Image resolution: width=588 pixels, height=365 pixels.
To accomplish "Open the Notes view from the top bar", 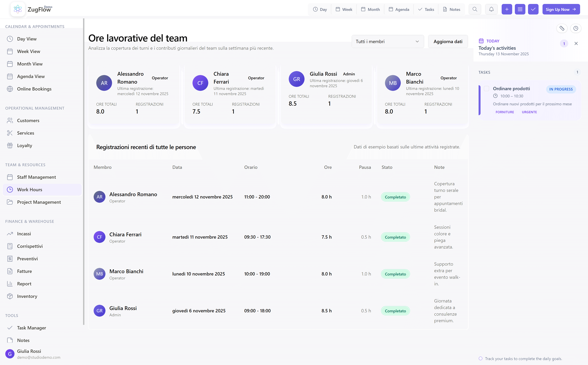I will tap(451, 9).
